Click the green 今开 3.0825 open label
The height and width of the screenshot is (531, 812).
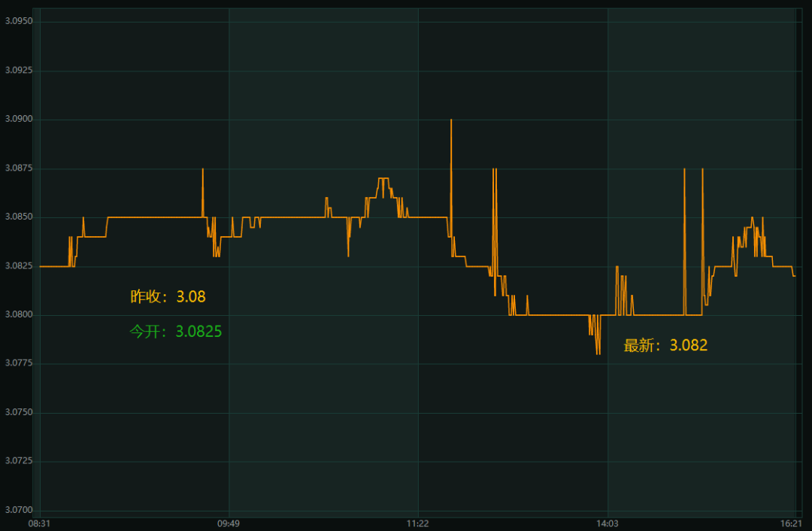coord(175,331)
